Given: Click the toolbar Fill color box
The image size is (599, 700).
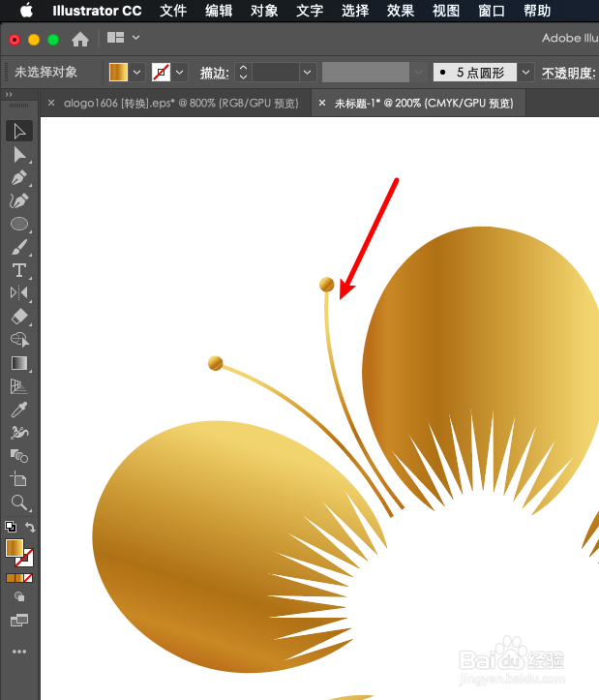Looking at the screenshot, I should point(14,548).
